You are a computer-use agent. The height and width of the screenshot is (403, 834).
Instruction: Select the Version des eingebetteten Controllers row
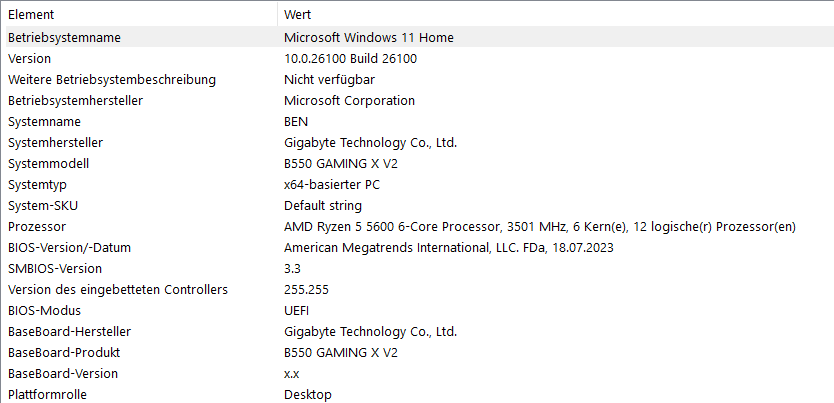[117, 289]
